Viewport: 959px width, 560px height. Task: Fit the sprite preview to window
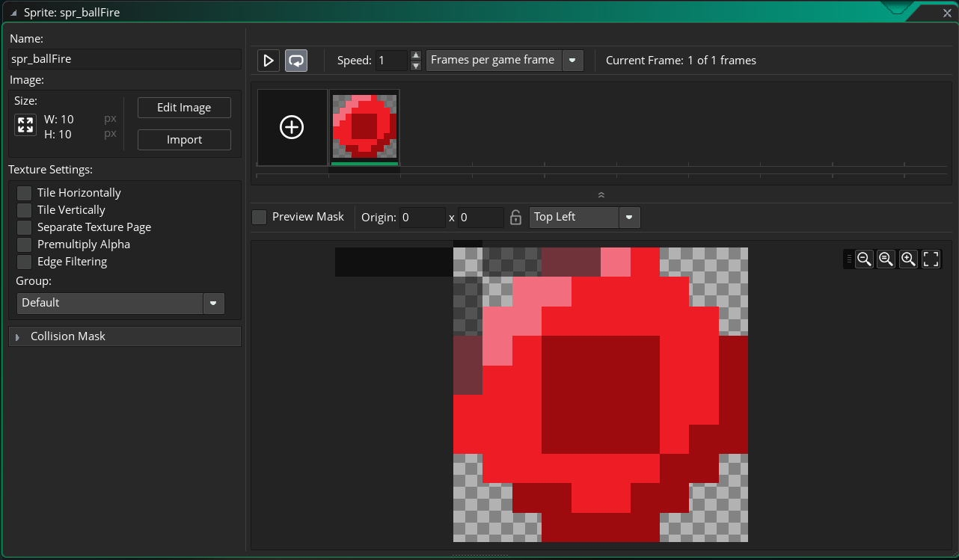click(x=931, y=259)
